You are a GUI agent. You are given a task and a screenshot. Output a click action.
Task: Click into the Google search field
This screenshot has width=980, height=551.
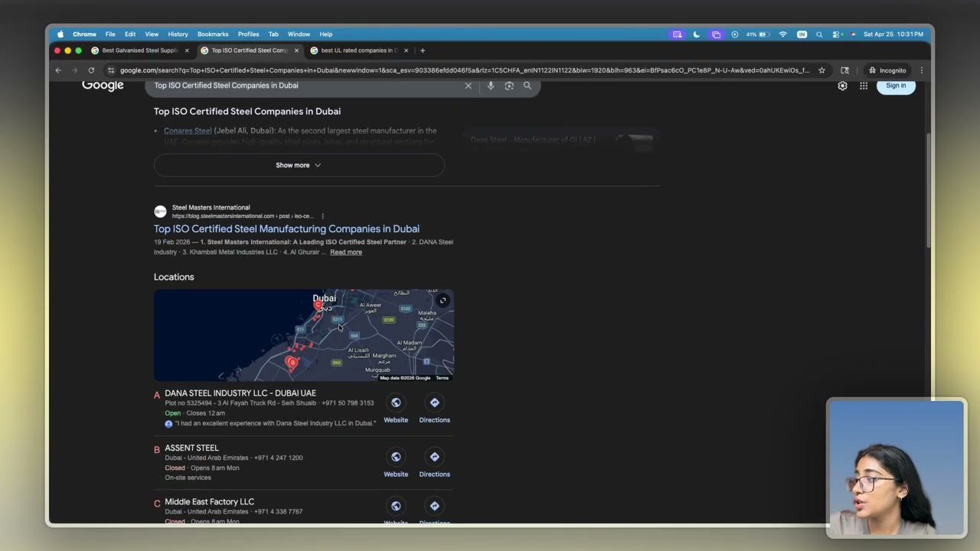point(306,86)
